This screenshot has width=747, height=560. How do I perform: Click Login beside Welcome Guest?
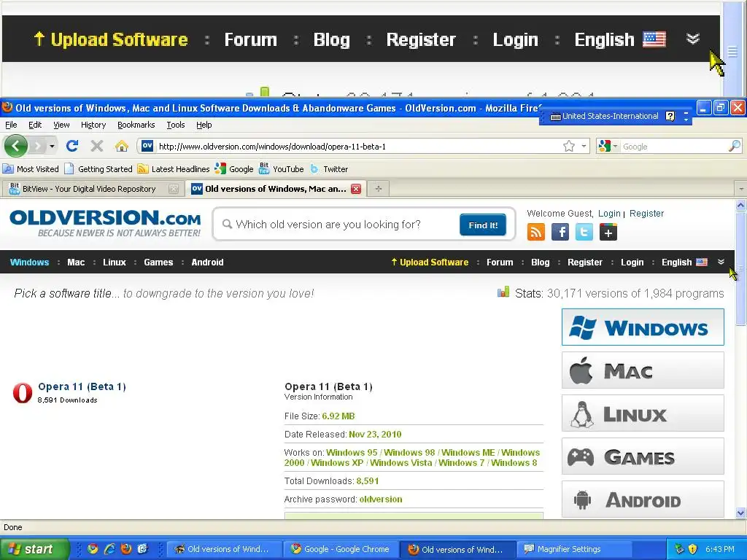click(609, 214)
